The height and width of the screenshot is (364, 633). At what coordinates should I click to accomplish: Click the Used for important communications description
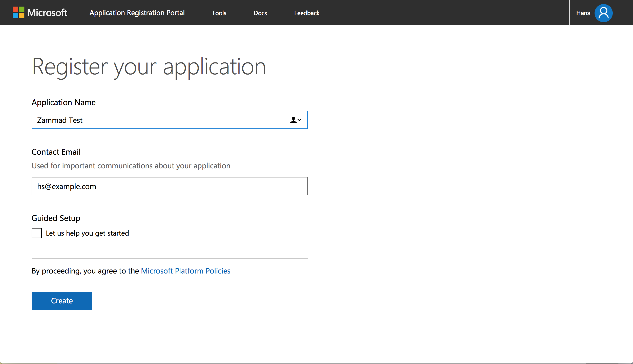[131, 166]
